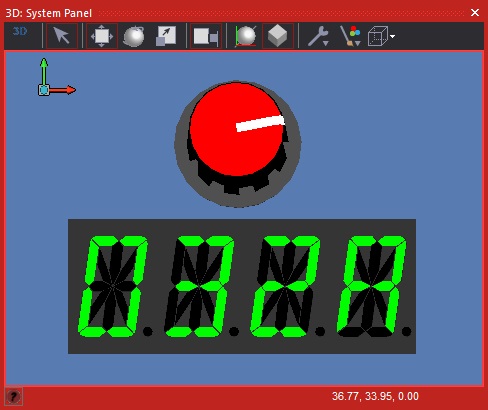The image size is (488, 410).
Task: Expand the wireframe cube view dropdown arrow
Action: click(x=392, y=36)
